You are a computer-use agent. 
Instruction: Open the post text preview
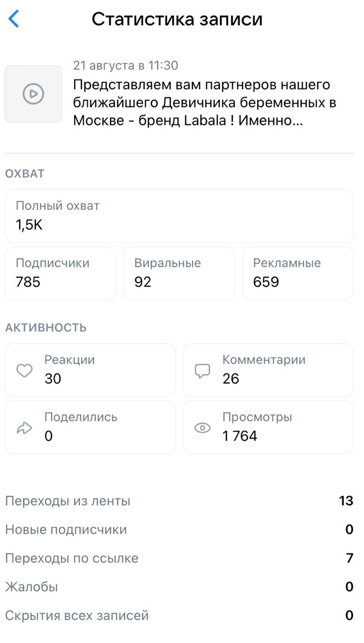205,103
